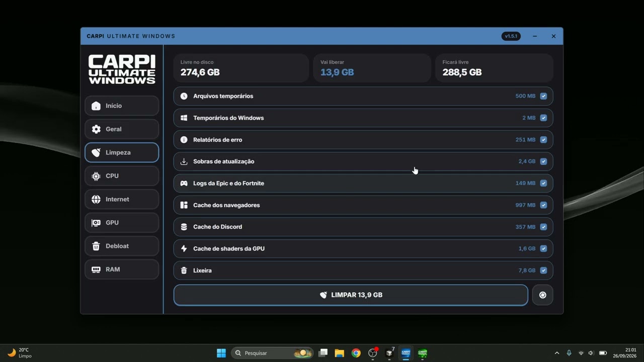Click the lightning icon beside Cache de shaders

point(184,248)
